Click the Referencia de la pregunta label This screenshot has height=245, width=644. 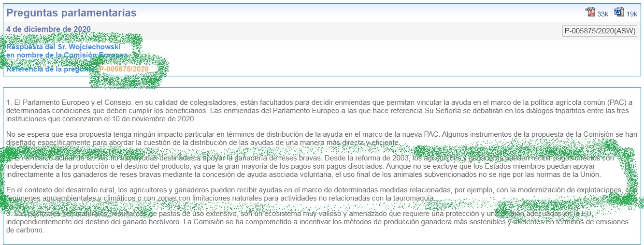point(51,69)
